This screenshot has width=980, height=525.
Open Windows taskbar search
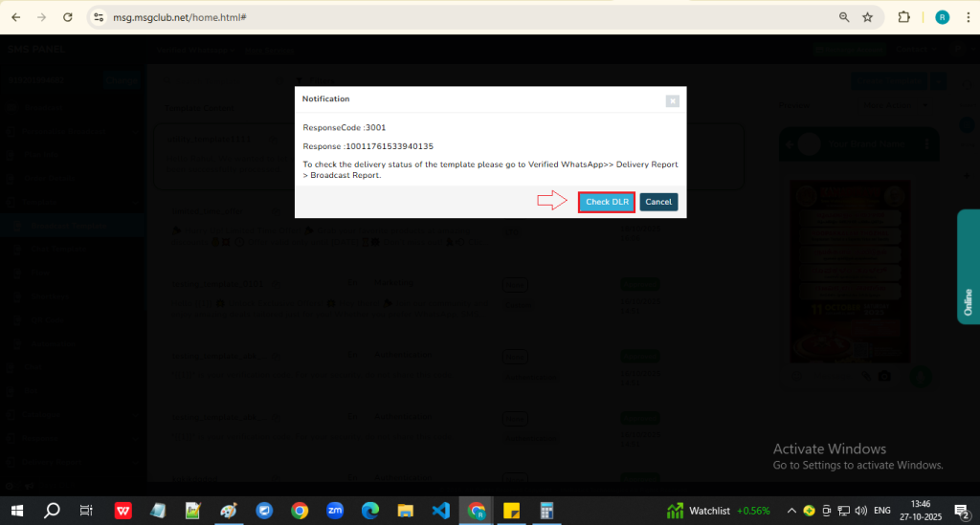point(52,510)
